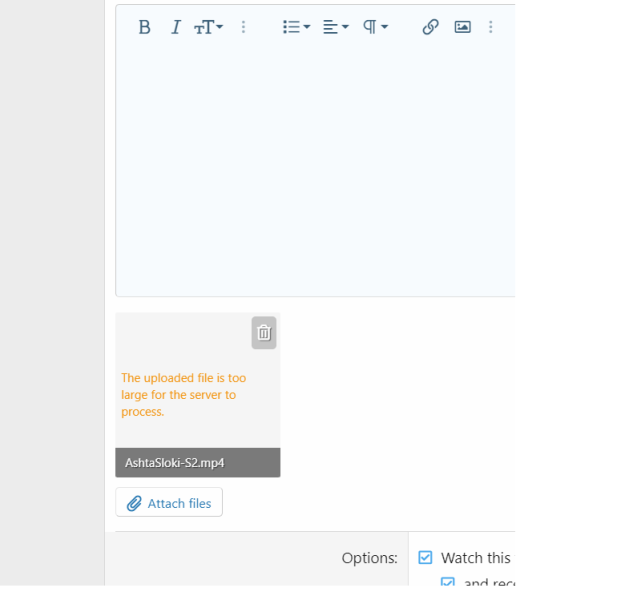Click the insert image icon

(462, 27)
